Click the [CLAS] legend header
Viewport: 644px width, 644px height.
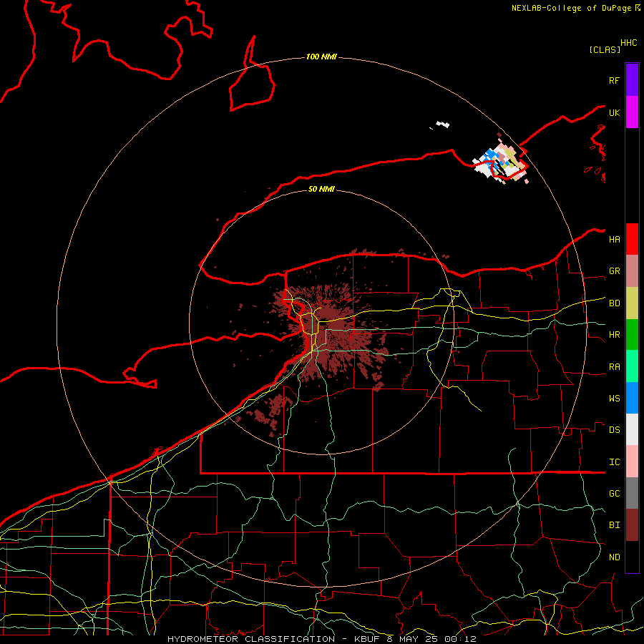[x=605, y=49]
